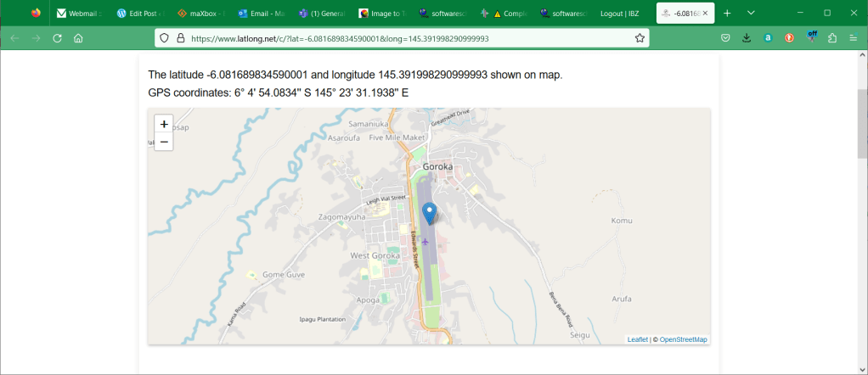This screenshot has height=375, width=868.
Task: Open the OpenStreetMap attribution link
Action: (683, 339)
